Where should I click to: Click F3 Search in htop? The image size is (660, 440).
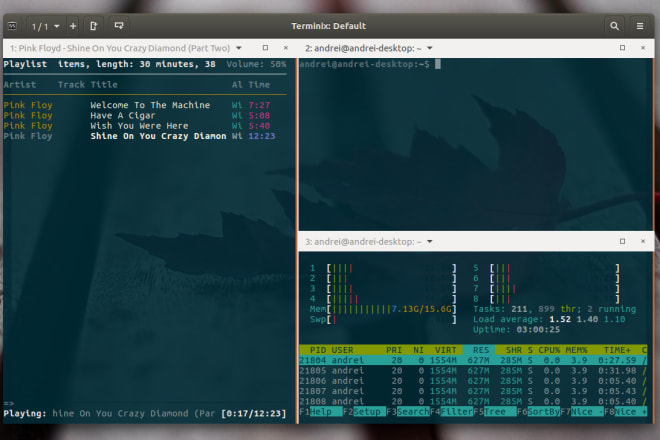coord(407,411)
